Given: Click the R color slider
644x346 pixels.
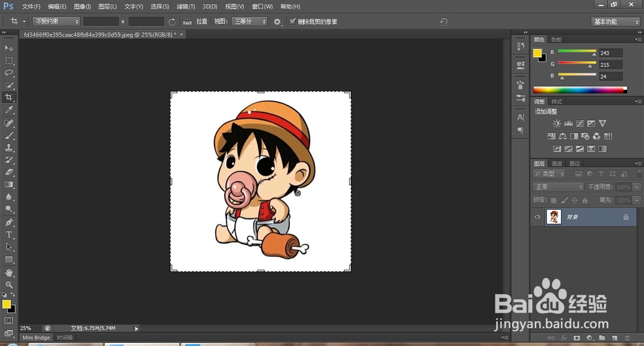Looking at the screenshot, I should coord(577,53).
